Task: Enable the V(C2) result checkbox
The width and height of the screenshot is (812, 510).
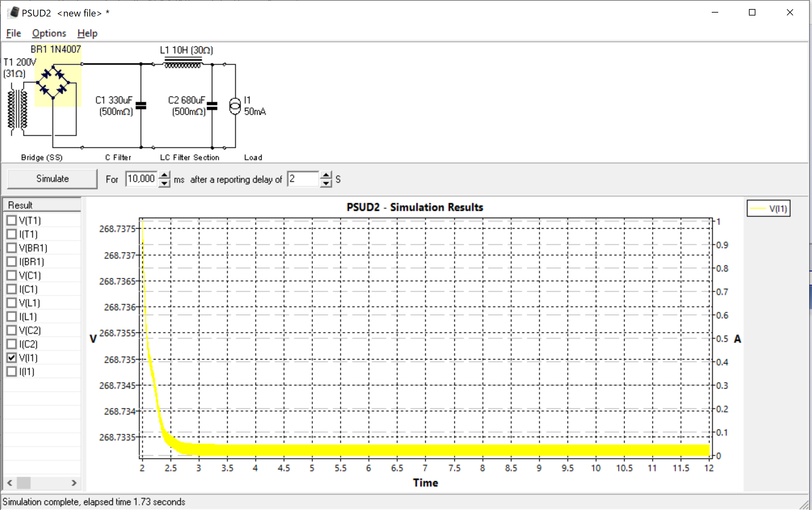Action: 11,330
